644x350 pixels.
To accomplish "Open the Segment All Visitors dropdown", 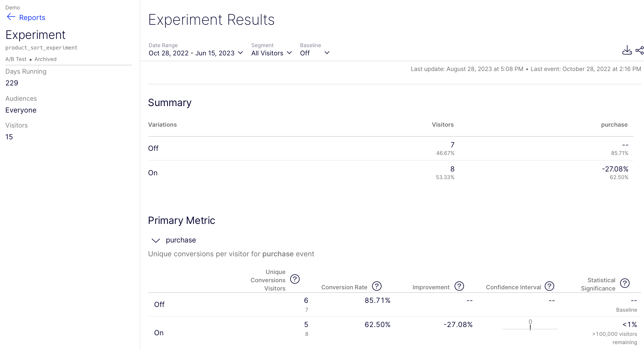I will pos(271,53).
